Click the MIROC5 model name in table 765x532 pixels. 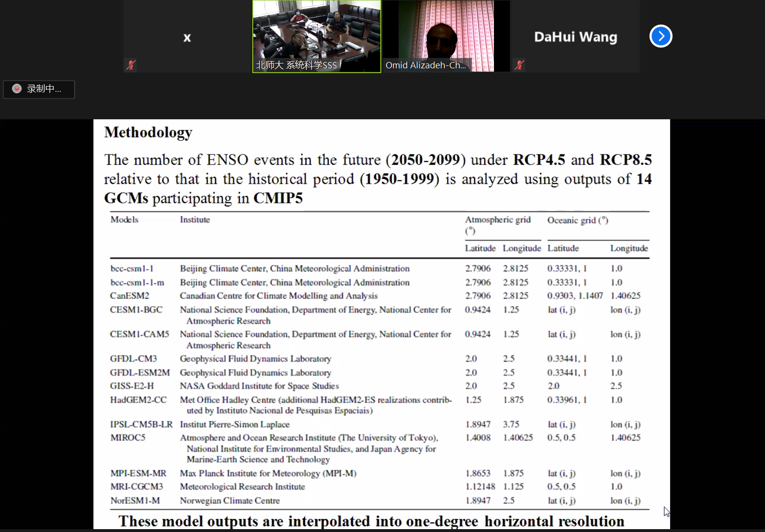pyautogui.click(x=128, y=438)
